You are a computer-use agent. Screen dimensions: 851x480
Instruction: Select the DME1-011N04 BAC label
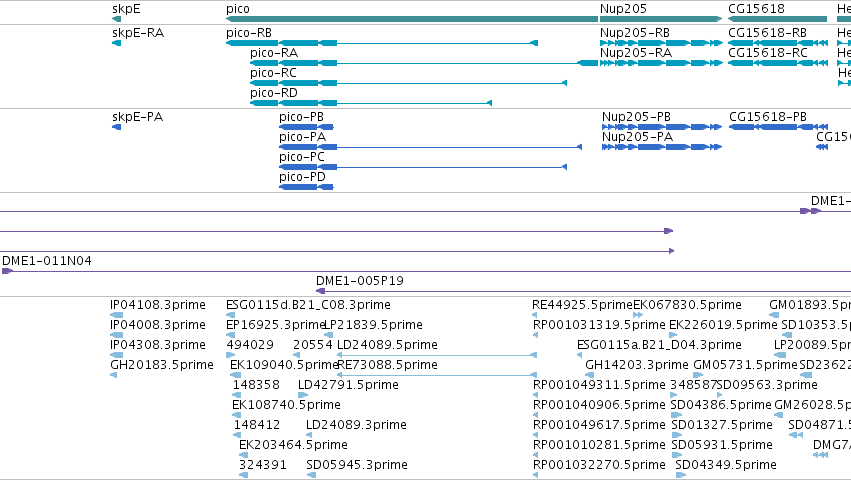(47, 261)
